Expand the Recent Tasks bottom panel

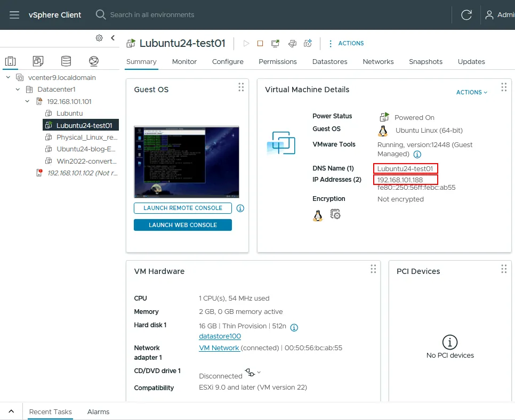[x=11, y=411]
